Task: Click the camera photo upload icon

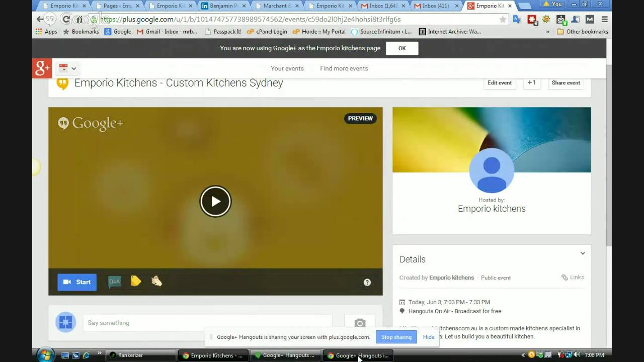Action: [360, 323]
